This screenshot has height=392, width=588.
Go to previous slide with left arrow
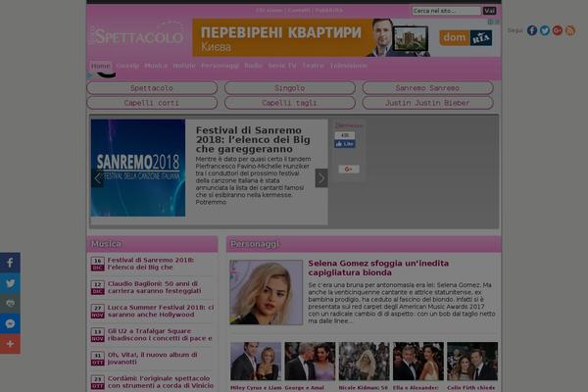[x=97, y=178]
